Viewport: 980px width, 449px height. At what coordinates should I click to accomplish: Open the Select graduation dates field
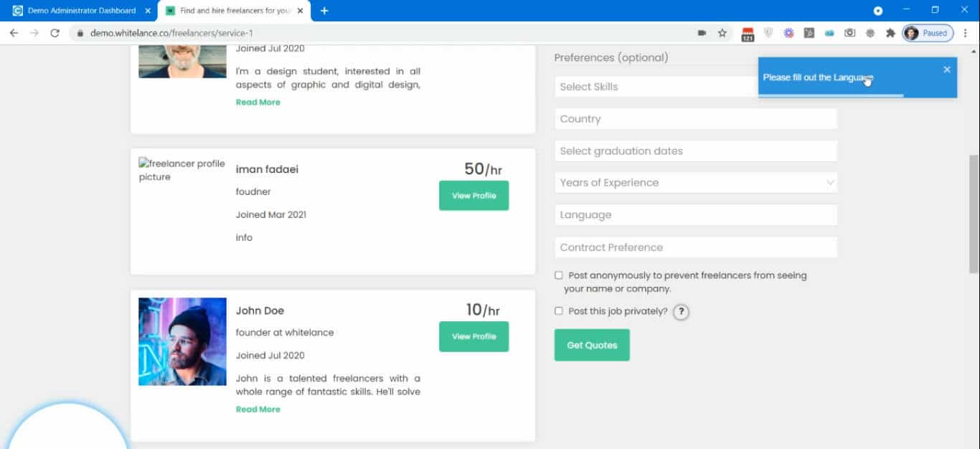click(x=696, y=151)
